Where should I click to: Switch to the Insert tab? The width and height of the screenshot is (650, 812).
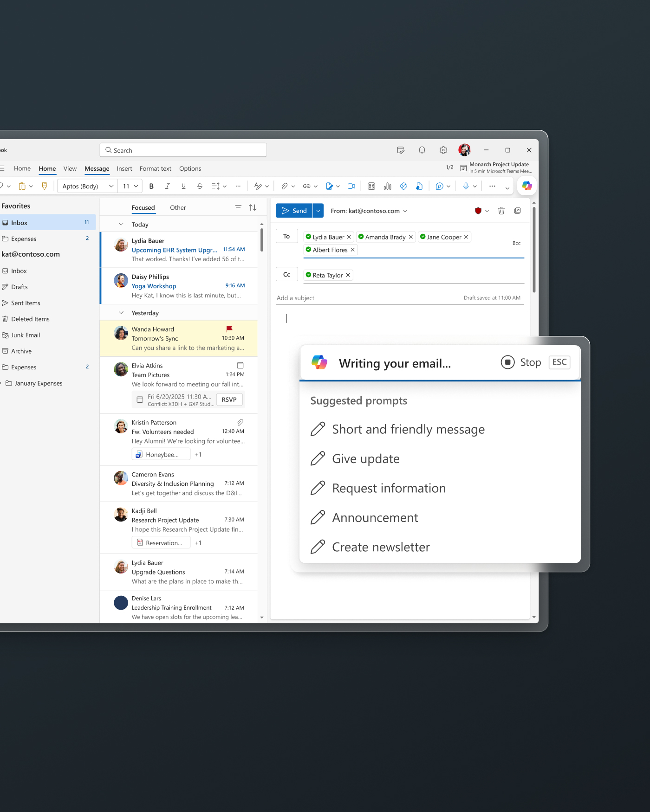[x=124, y=168]
